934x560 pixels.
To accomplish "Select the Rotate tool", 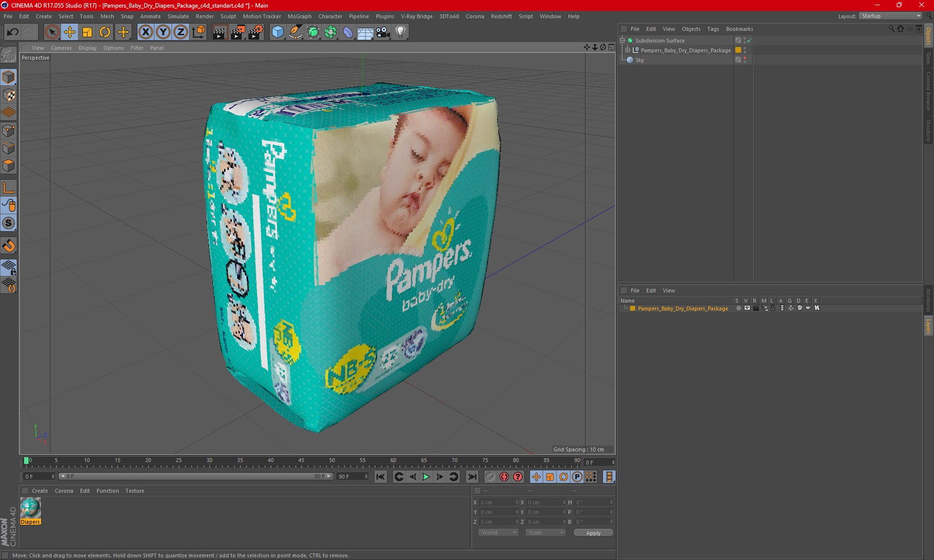I will [105, 32].
